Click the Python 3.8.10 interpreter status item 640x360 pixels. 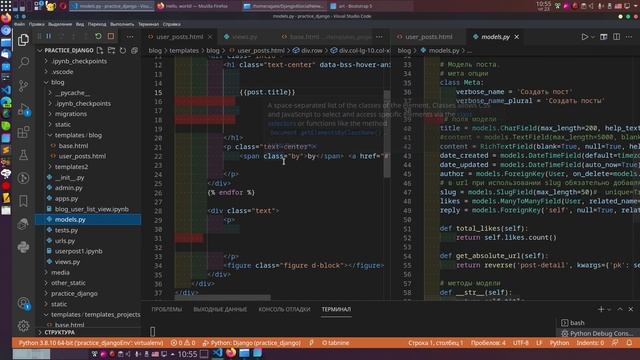(x=91, y=343)
